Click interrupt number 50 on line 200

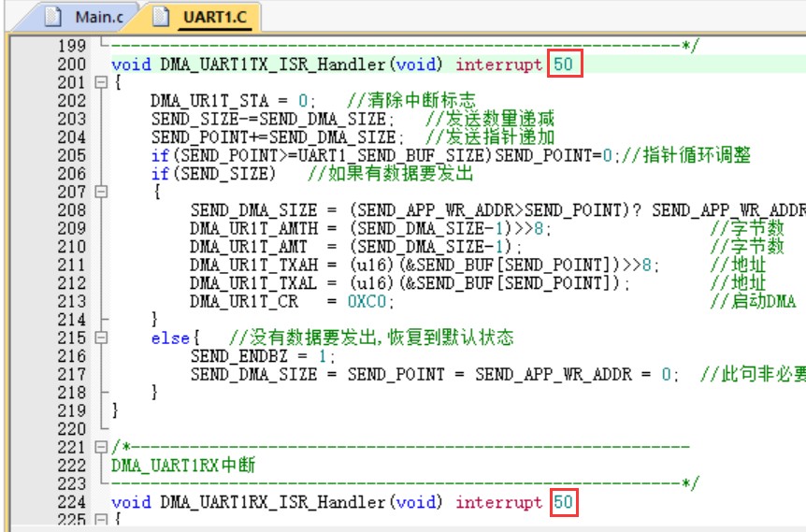(564, 65)
